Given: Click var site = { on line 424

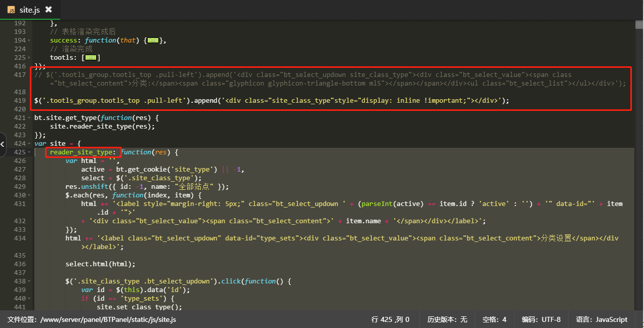Looking at the screenshot, I should pos(58,144).
